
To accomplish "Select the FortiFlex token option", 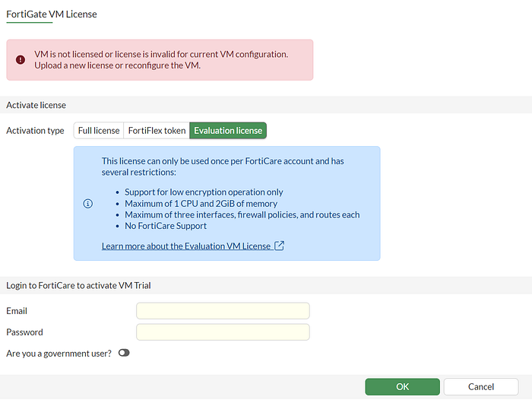I will 157,130.
